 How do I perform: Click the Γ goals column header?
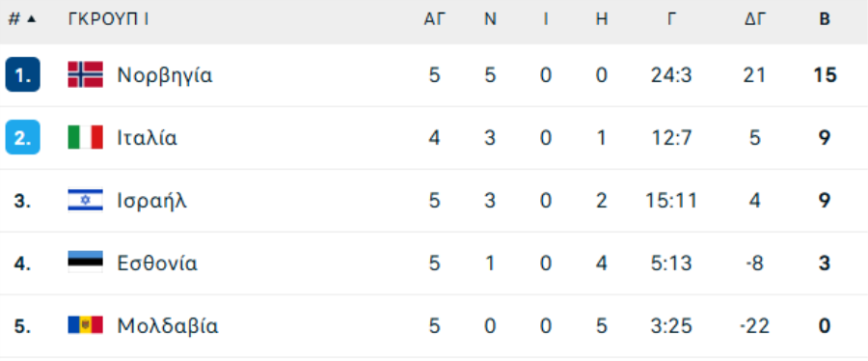[x=671, y=19]
